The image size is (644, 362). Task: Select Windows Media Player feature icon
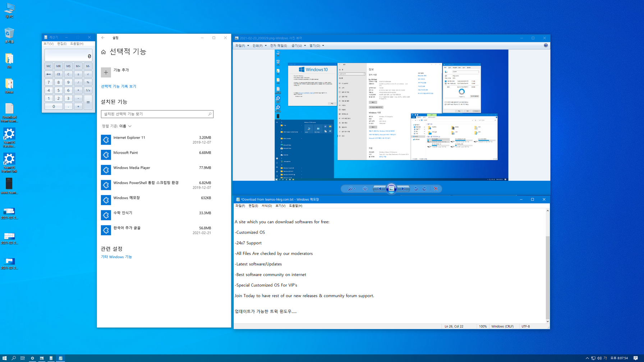(x=106, y=170)
